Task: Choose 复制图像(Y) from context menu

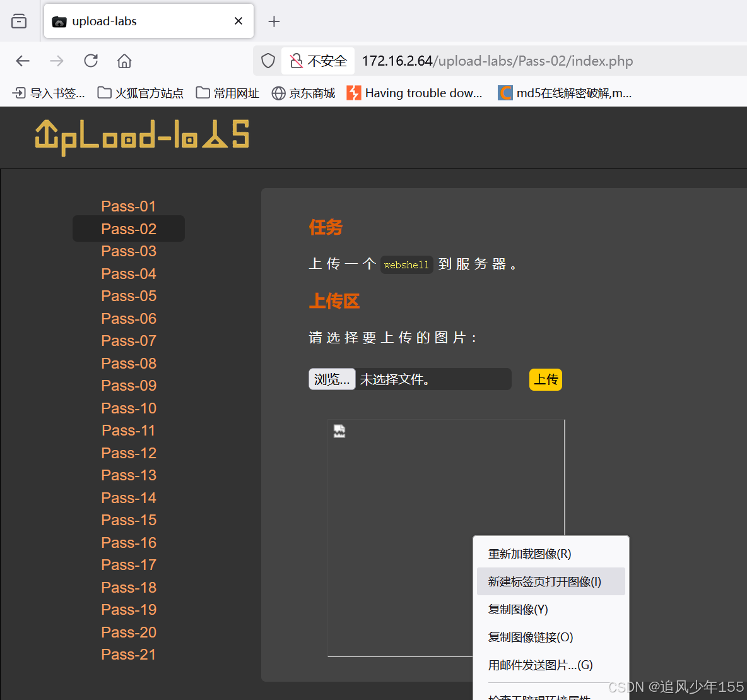Action: coord(551,610)
